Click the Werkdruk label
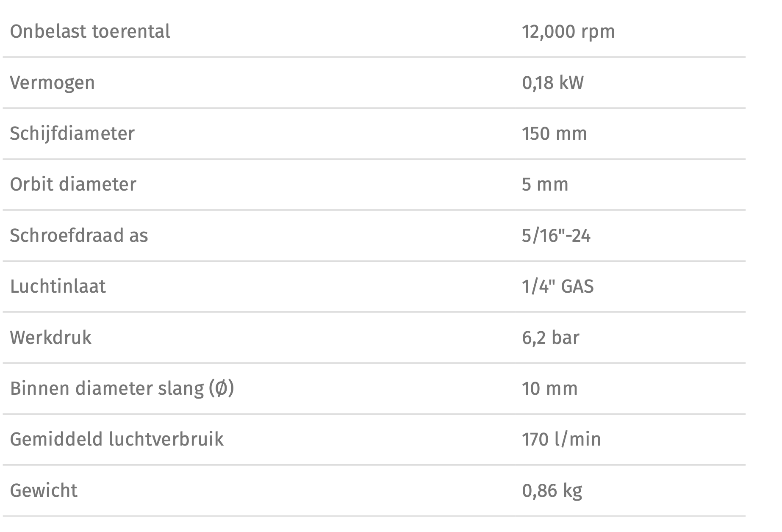The width and height of the screenshot is (782, 532). click(50, 338)
